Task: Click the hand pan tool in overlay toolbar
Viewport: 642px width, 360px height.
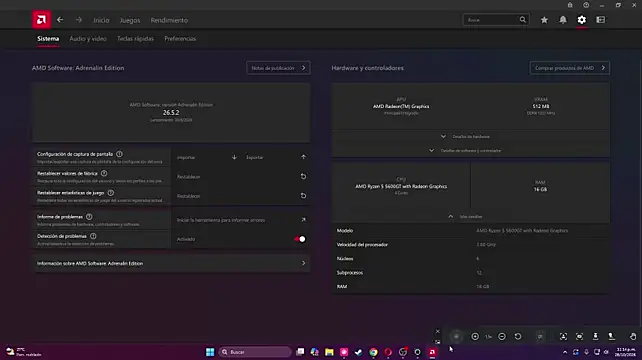Action: pyautogui.click(x=633, y=336)
